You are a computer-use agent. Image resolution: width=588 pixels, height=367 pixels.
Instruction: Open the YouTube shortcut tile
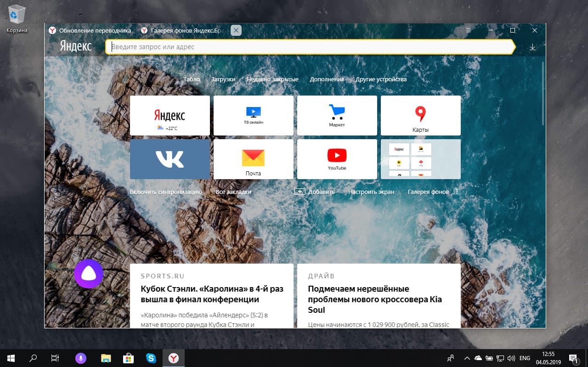(337, 159)
